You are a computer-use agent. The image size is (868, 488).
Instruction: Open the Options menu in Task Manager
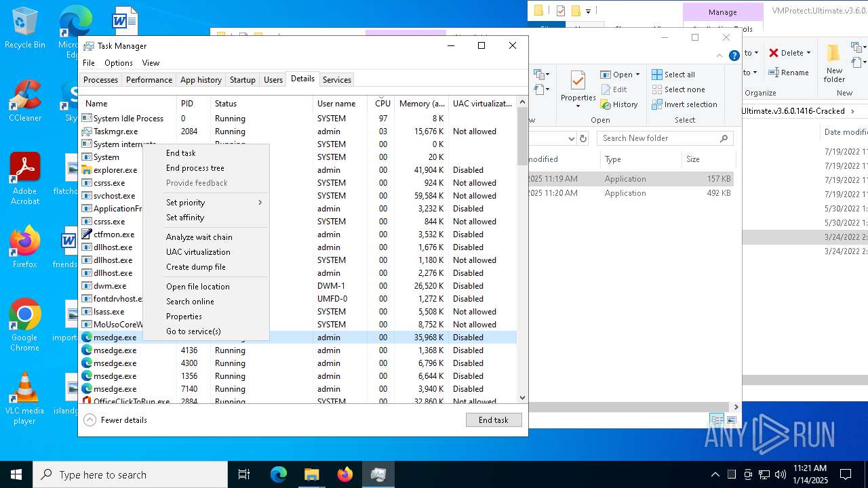[x=119, y=63]
